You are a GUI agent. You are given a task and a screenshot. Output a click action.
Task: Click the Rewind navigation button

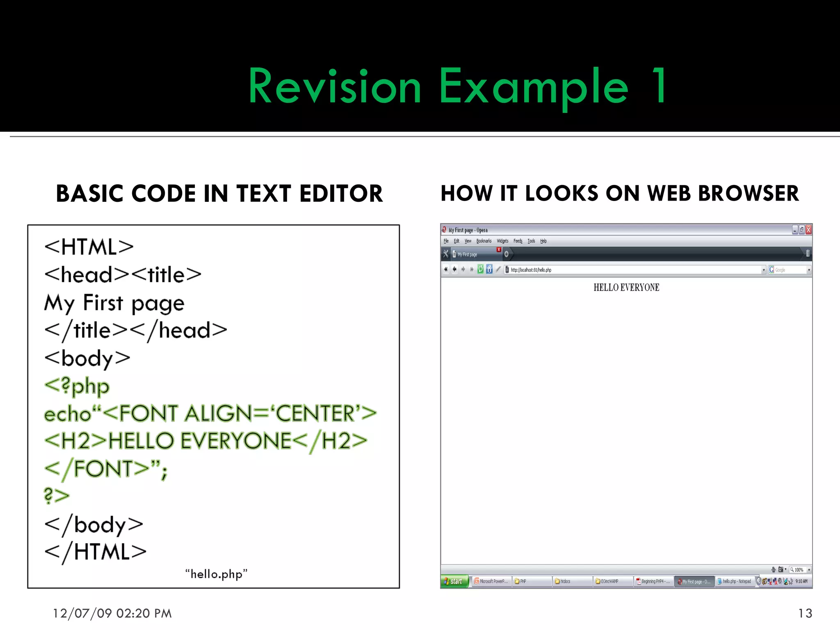(x=446, y=269)
